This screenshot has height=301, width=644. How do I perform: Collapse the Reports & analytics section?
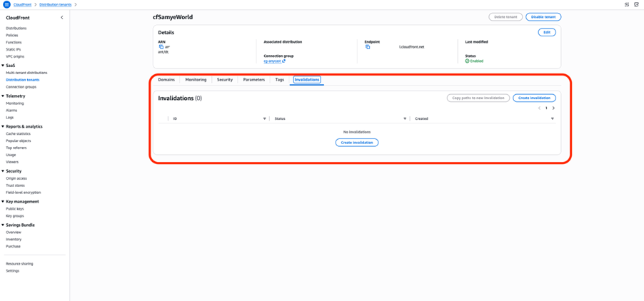pos(3,126)
